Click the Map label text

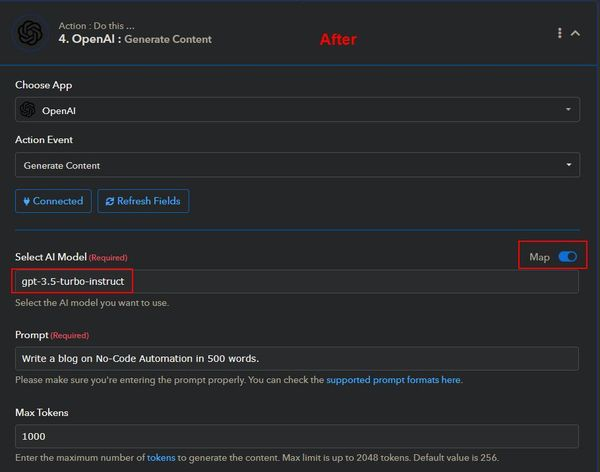point(540,257)
